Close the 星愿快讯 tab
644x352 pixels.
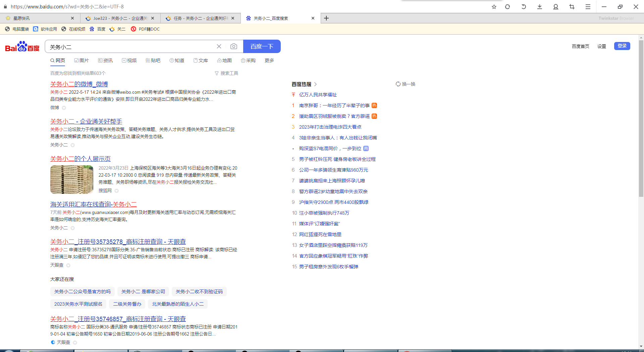pyautogui.click(x=72, y=18)
